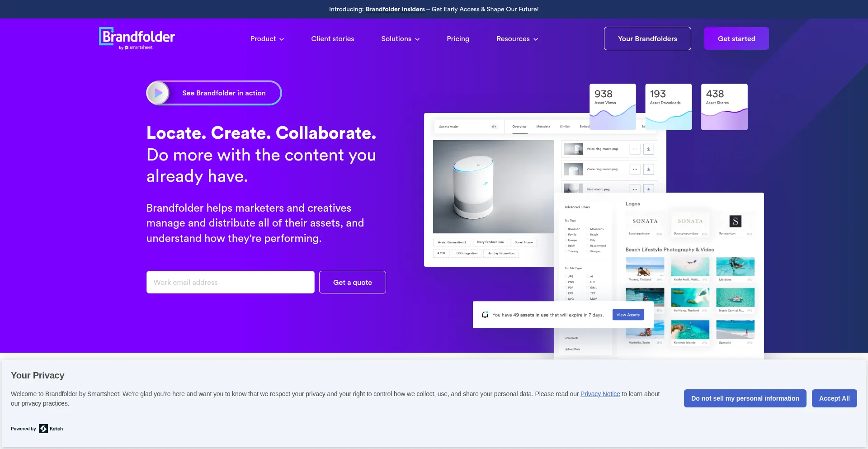
Task: Click download icon for first Voice-ring-macro.png
Action: 649,149
